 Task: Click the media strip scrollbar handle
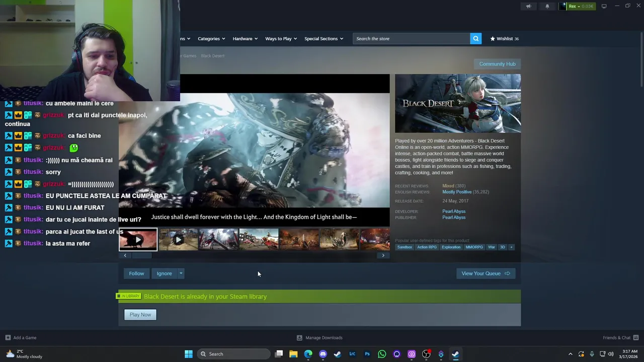click(x=141, y=255)
